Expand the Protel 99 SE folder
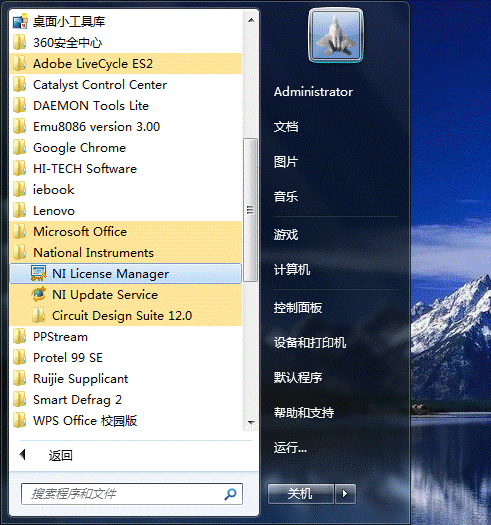The width and height of the screenshot is (491, 525). [x=126, y=358]
